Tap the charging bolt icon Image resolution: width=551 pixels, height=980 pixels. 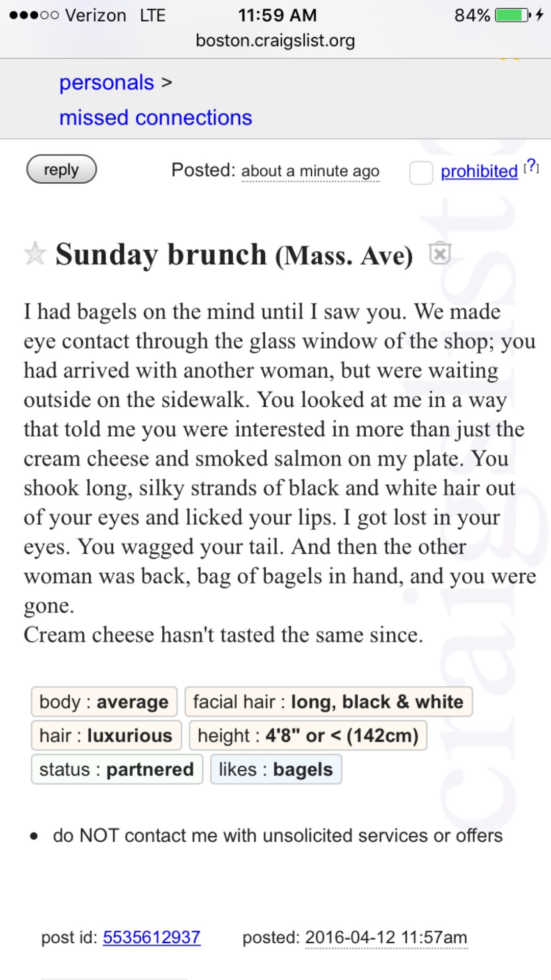click(539, 15)
